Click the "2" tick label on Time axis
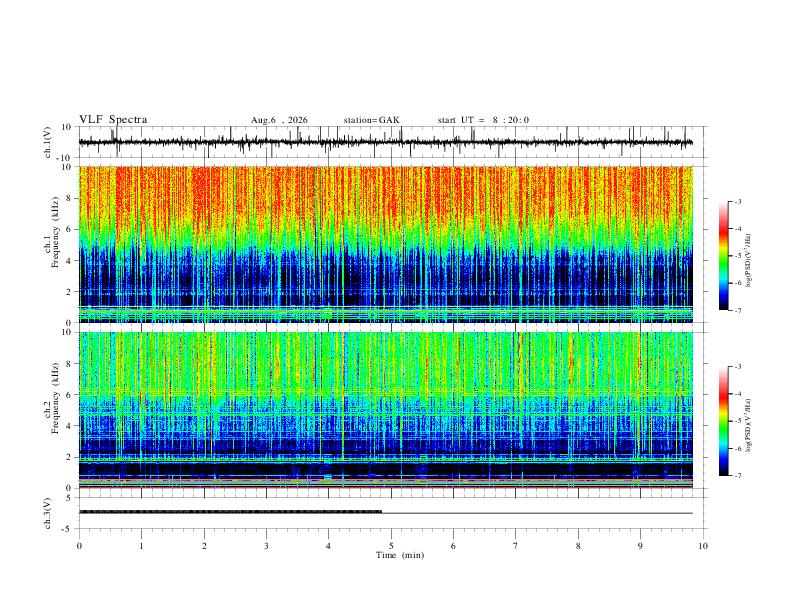The height and width of the screenshot is (612, 792). click(x=204, y=546)
